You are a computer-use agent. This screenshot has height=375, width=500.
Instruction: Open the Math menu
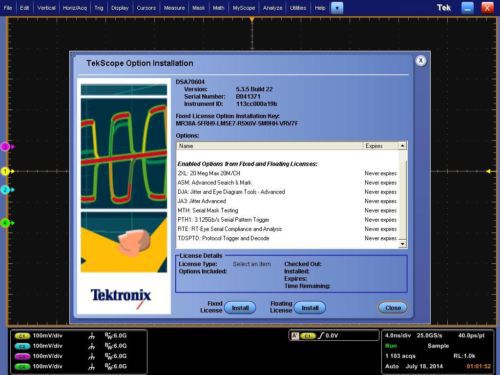pyautogui.click(x=218, y=8)
